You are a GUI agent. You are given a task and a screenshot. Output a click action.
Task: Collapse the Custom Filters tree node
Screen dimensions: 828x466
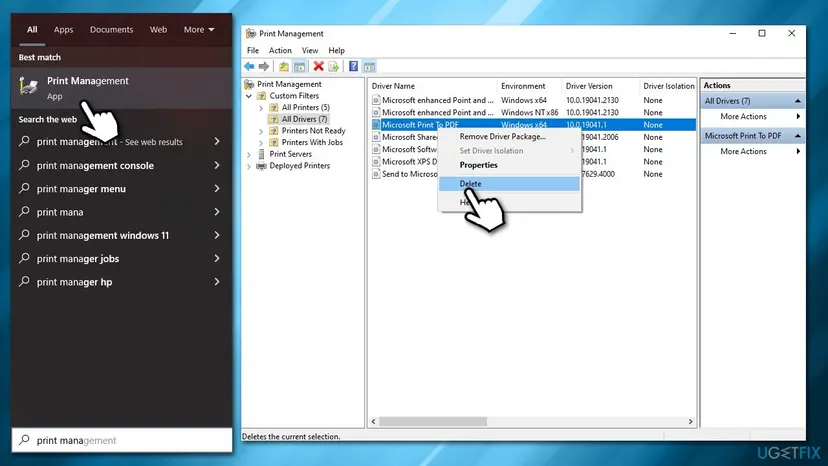249,96
